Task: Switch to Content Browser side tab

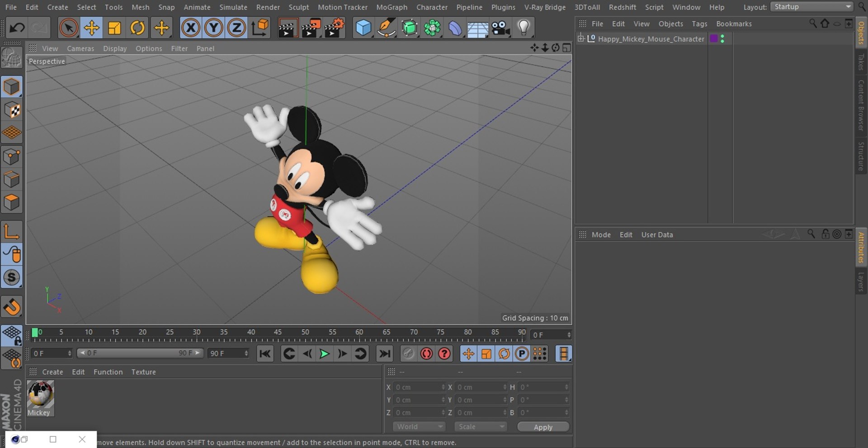Action: (861, 105)
